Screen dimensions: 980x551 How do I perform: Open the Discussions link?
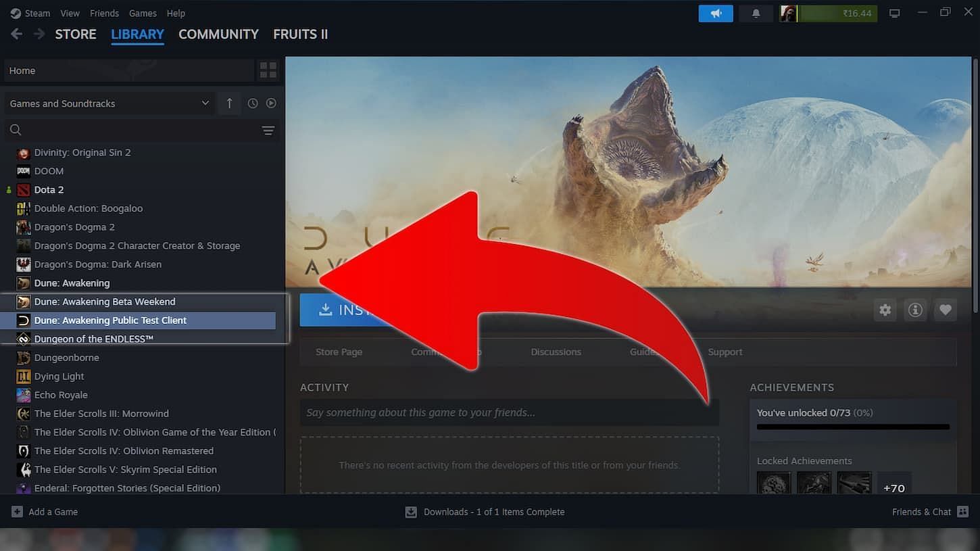556,352
